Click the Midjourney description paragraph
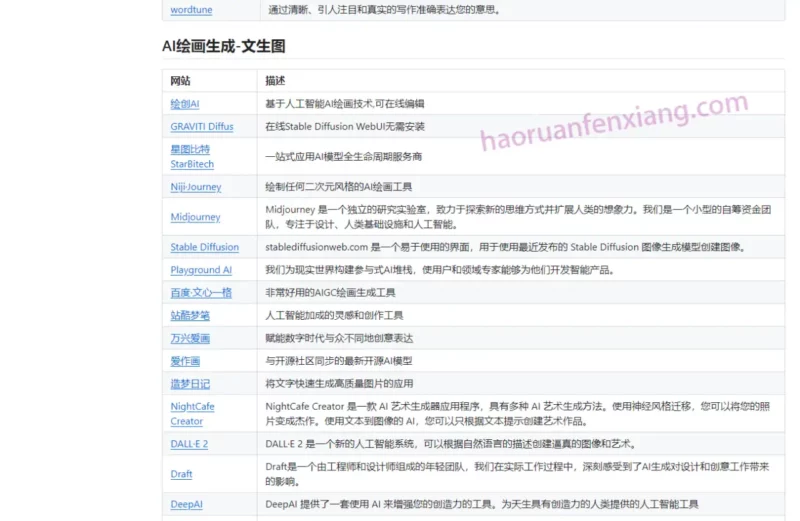The width and height of the screenshot is (800, 521). 518,217
